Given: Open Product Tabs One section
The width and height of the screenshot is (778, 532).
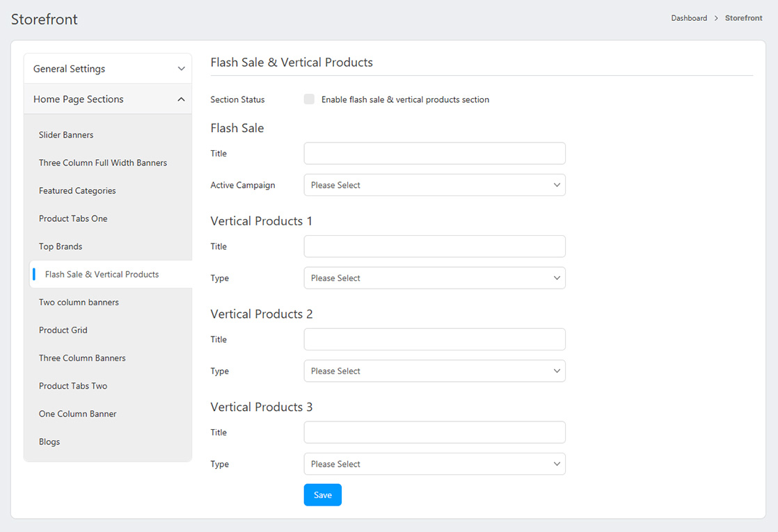Looking at the screenshot, I should [73, 218].
